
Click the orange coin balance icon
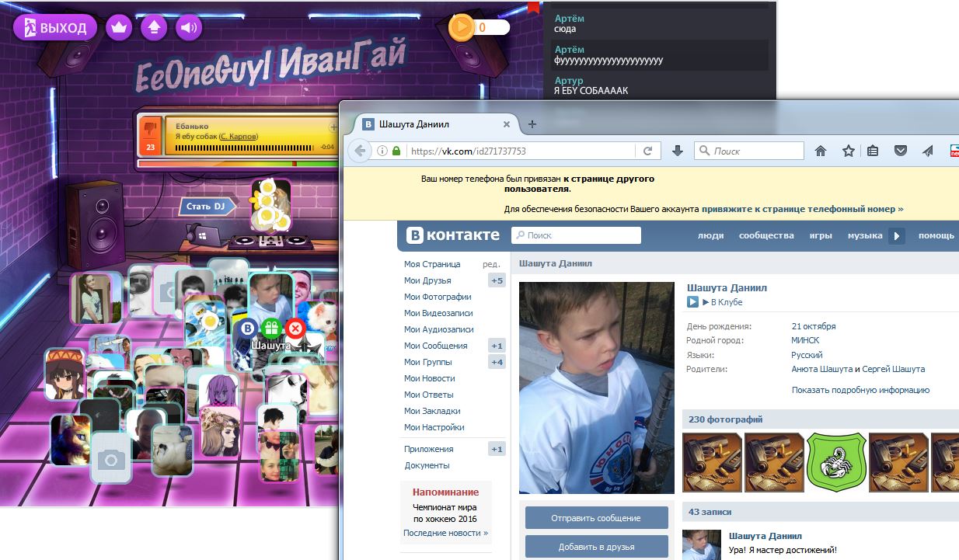click(x=461, y=27)
